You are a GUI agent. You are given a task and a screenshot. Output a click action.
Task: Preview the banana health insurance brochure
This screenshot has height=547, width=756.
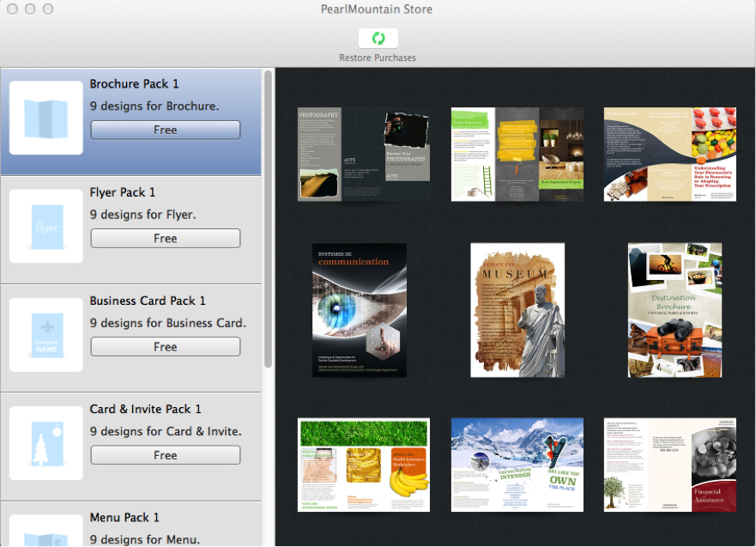coord(363,465)
